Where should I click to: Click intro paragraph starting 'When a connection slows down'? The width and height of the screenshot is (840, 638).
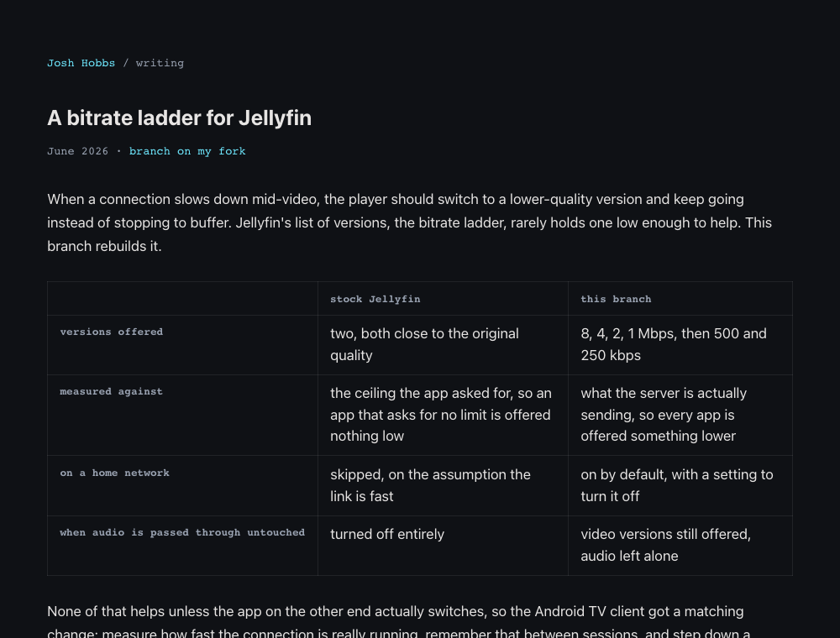tap(410, 222)
